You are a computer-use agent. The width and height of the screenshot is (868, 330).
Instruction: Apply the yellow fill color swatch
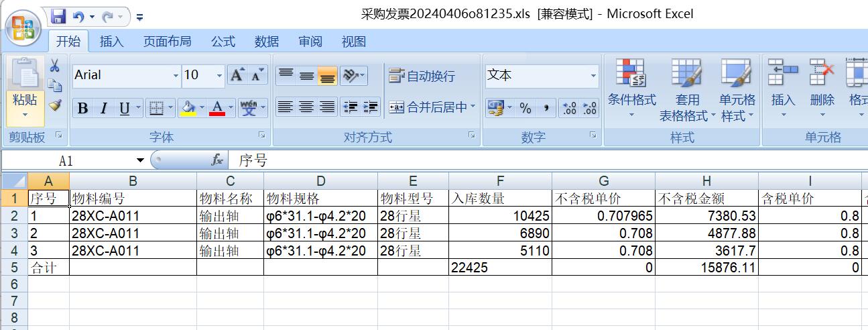[x=189, y=108]
